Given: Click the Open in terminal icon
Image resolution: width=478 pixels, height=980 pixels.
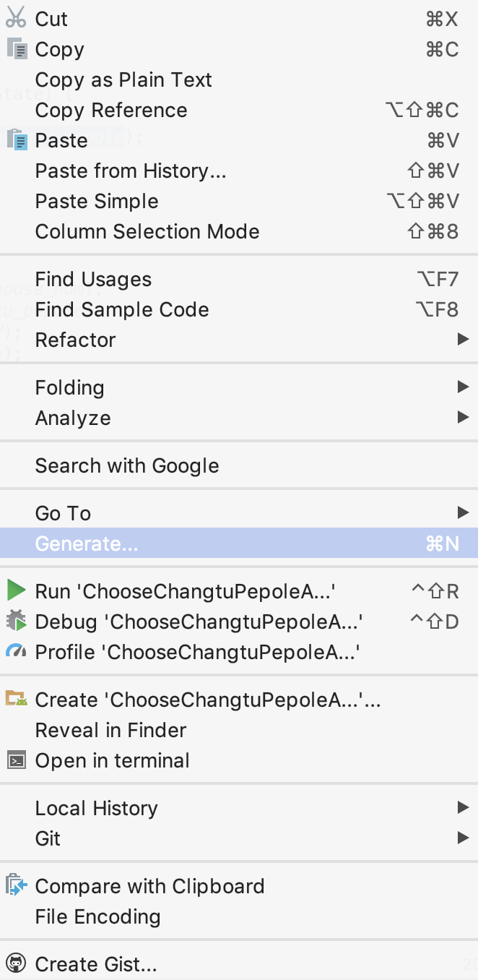Looking at the screenshot, I should (16, 760).
